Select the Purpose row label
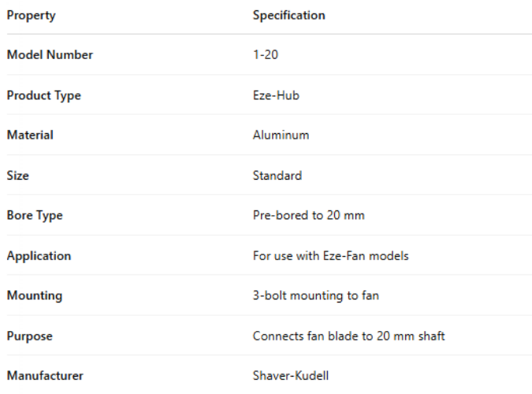Screen dimensions: 532x394 [x=29, y=336]
